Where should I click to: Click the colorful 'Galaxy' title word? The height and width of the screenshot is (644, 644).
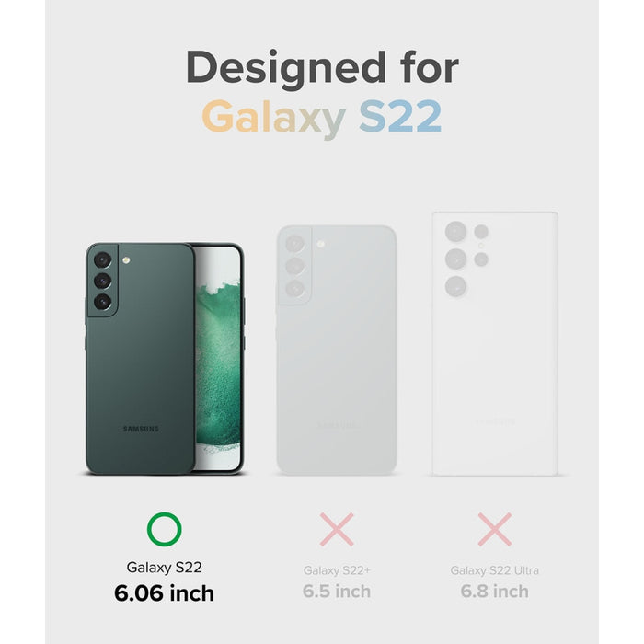tap(273, 118)
